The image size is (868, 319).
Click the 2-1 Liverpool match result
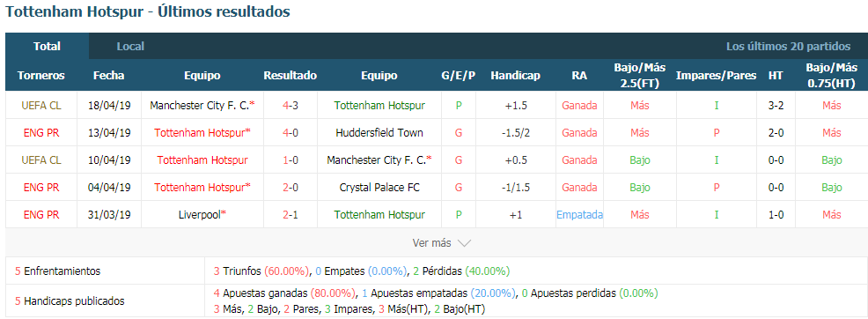(291, 214)
